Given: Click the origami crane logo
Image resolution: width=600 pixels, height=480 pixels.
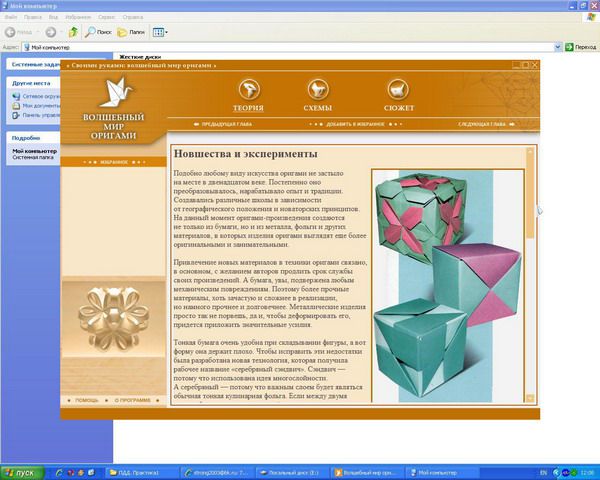Looking at the screenshot, I should pyautogui.click(x=112, y=95).
